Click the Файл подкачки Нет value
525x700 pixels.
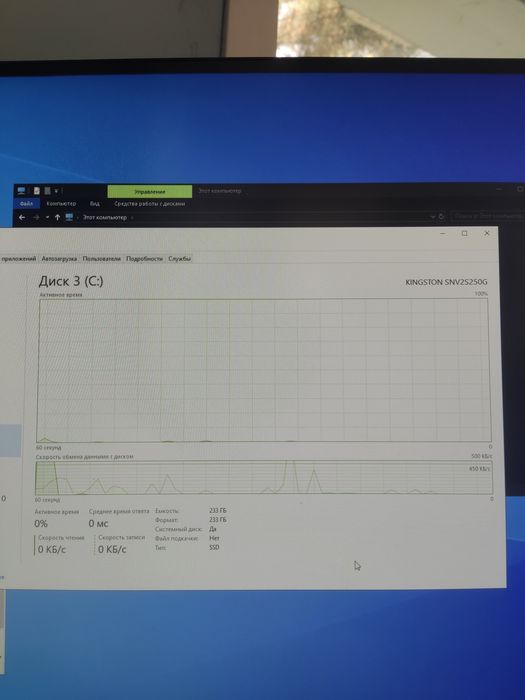[214, 538]
